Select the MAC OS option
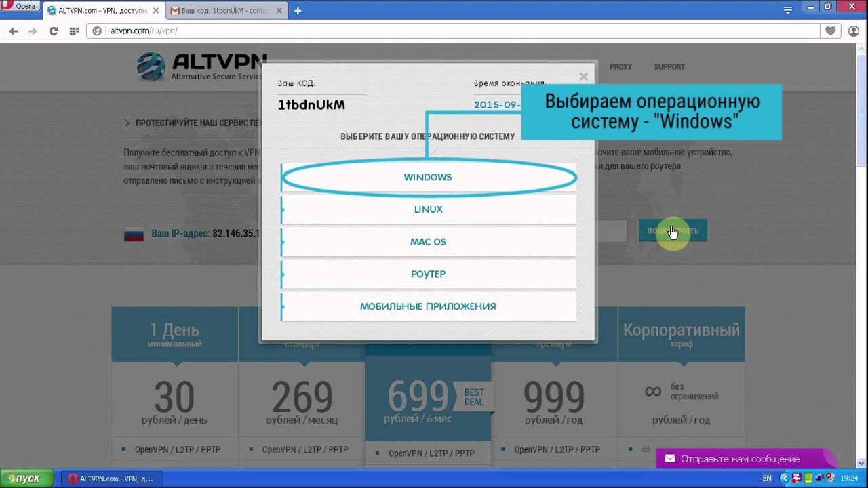868x488 pixels. (x=429, y=242)
